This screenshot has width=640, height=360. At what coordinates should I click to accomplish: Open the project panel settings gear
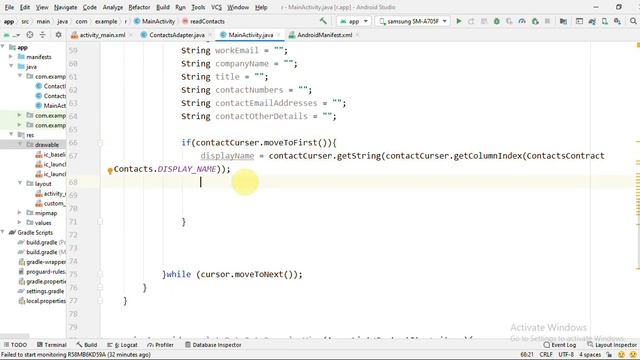click(58, 35)
